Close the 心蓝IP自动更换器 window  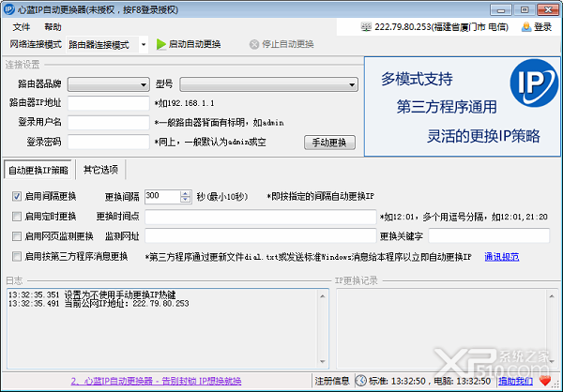point(548,10)
